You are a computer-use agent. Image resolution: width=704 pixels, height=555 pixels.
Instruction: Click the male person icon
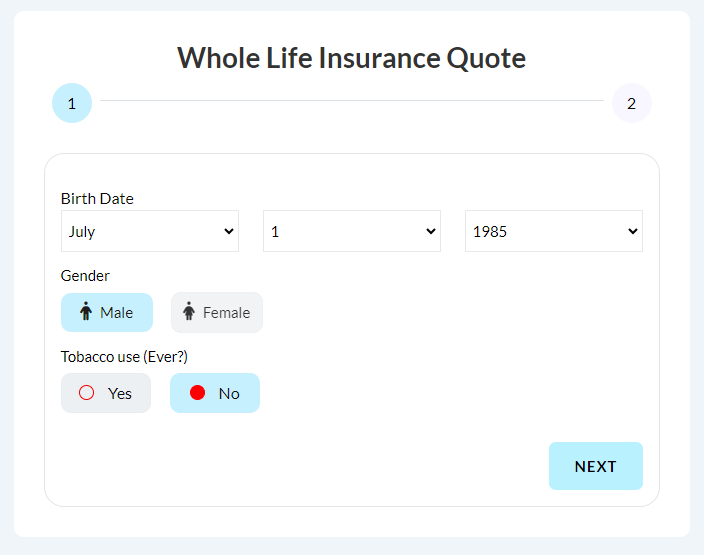pos(86,311)
